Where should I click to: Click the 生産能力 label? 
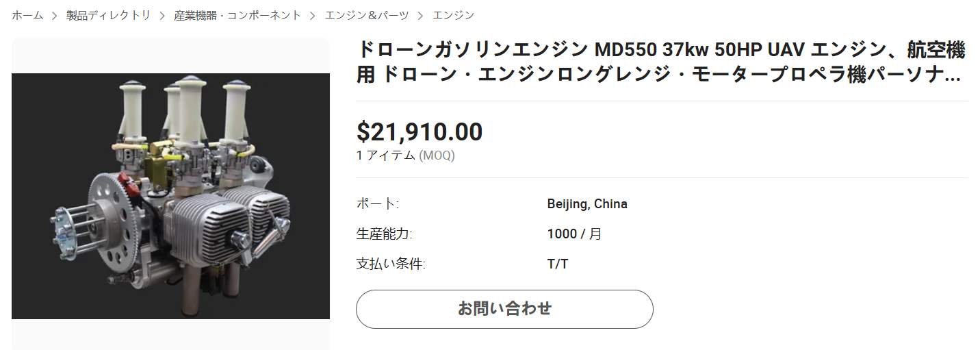(384, 234)
